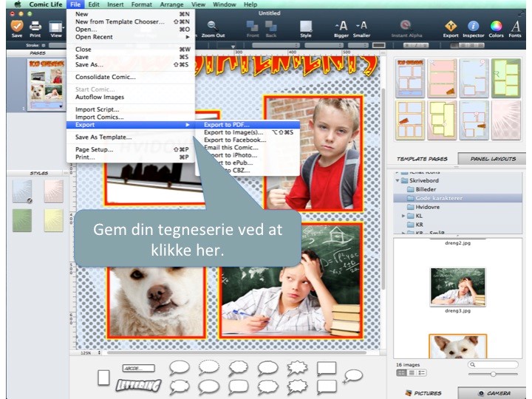Switch image browser to list view
This screenshot has width=532, height=399.
[412, 373]
